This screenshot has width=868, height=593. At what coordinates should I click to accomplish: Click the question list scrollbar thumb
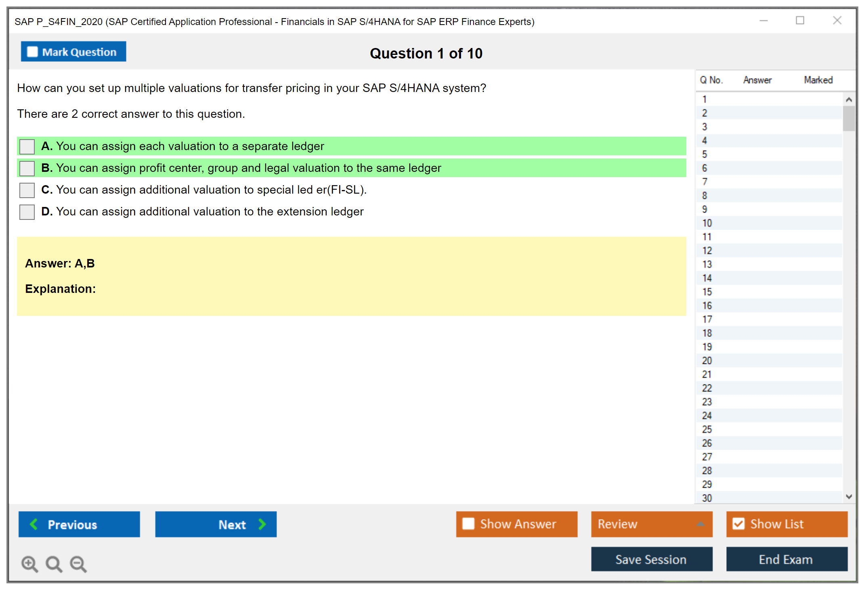tap(849, 118)
